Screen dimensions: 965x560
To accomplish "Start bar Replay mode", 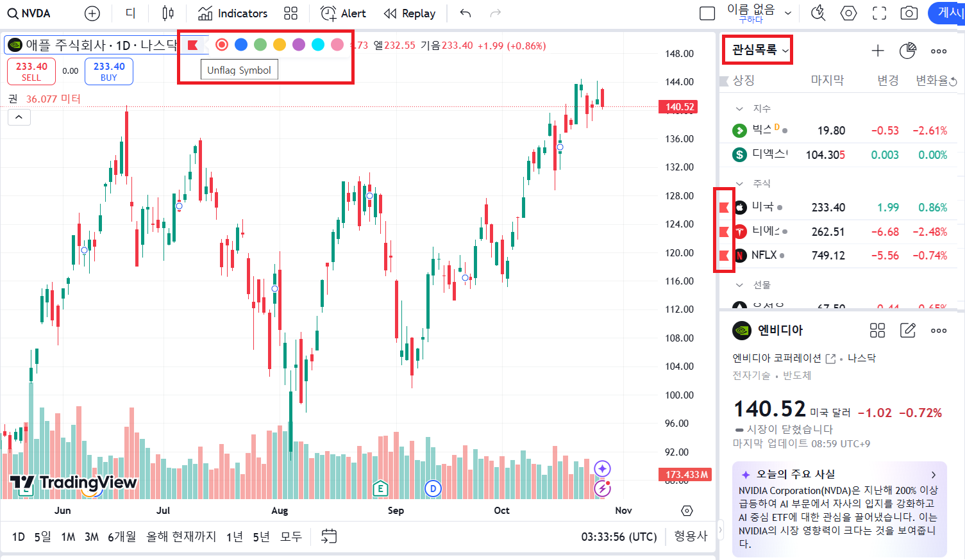I will tap(410, 13).
